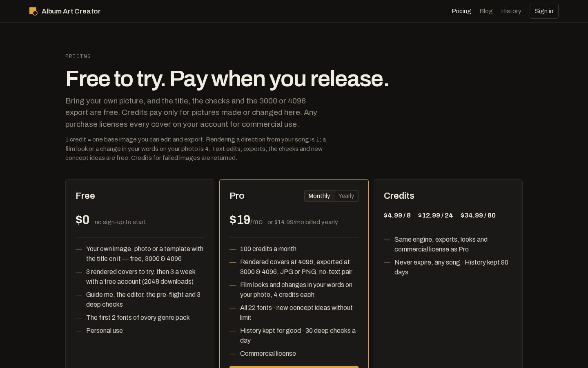Click the Credits plan heading
Image resolution: width=588 pixels, height=368 pixels.
click(399, 196)
